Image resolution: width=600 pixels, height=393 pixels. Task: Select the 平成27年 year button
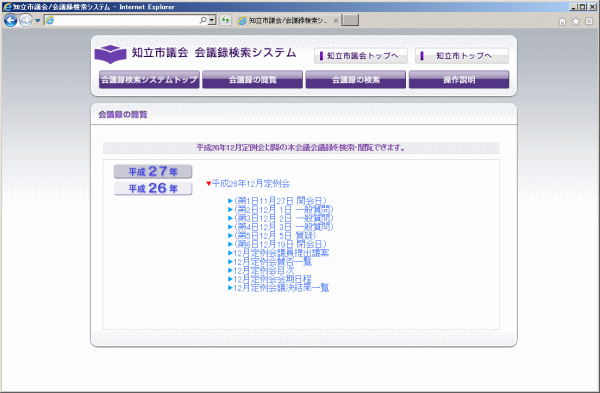click(x=153, y=171)
